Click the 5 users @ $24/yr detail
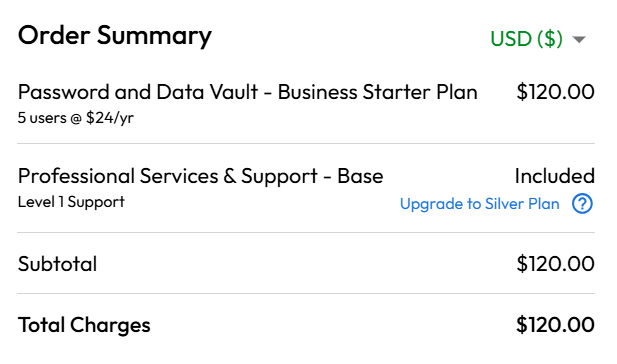 (x=76, y=118)
